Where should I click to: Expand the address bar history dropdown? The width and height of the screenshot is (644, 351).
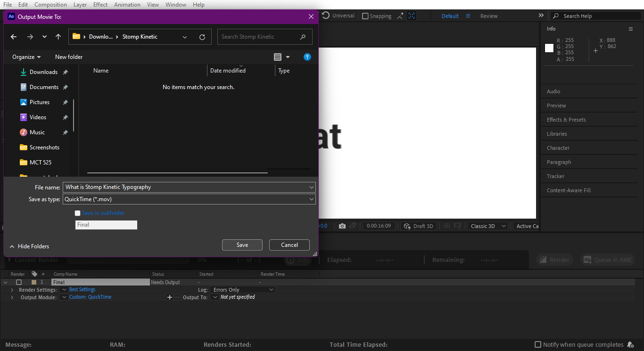(185, 37)
